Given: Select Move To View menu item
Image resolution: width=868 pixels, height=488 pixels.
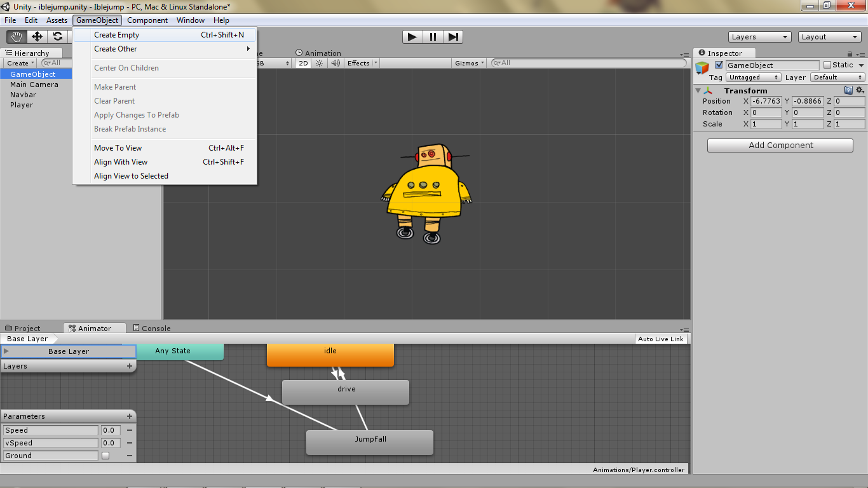Looking at the screenshot, I should pos(165,148).
